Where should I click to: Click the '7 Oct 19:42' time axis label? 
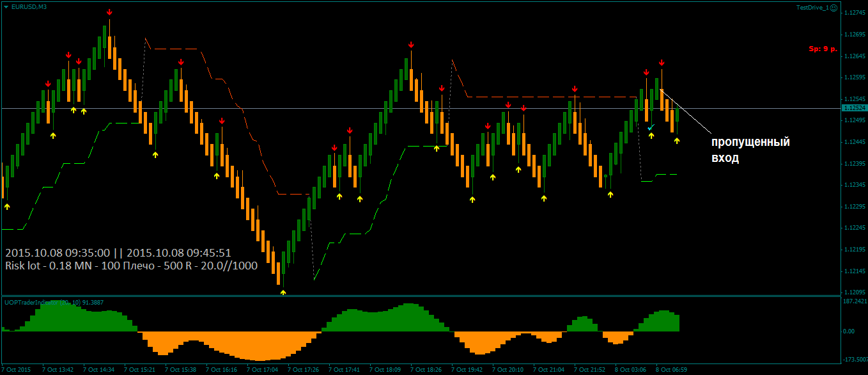pos(467,370)
